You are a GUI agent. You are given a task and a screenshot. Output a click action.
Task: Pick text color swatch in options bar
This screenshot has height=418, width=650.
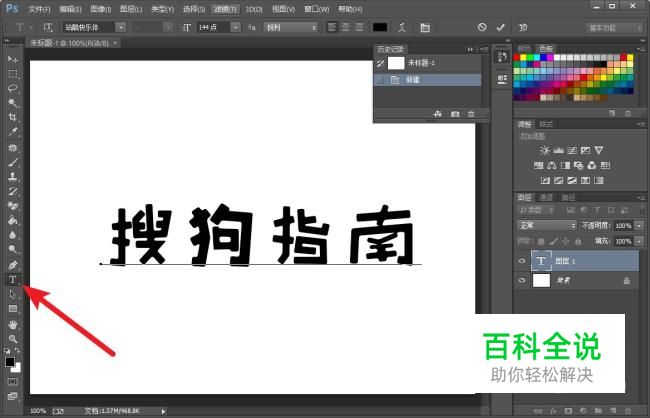click(380, 27)
